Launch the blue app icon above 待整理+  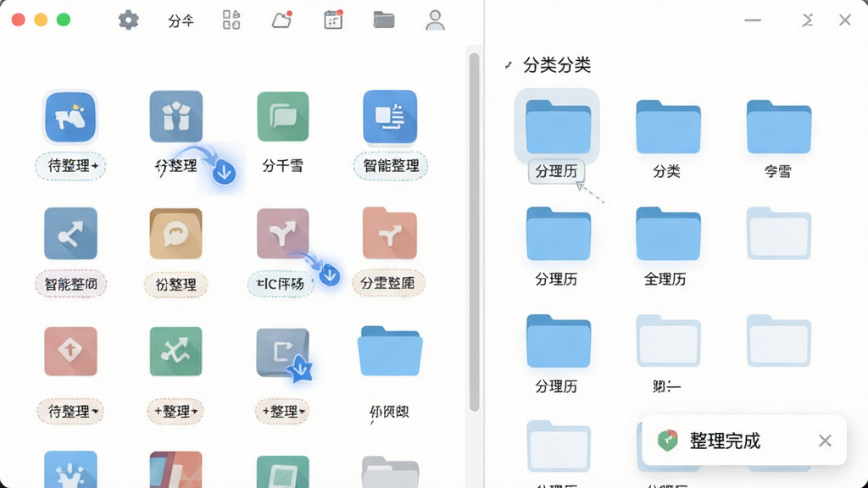click(70, 117)
